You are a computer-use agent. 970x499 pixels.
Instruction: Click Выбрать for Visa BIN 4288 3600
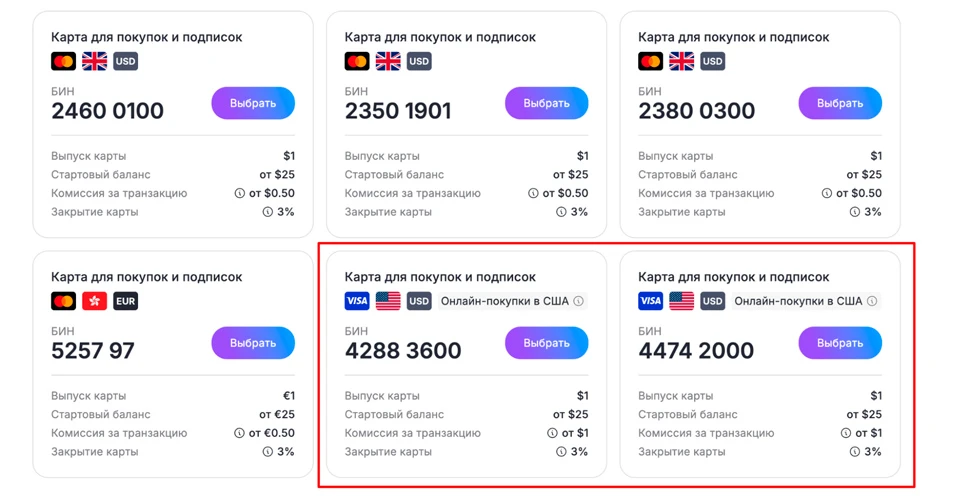pos(546,343)
